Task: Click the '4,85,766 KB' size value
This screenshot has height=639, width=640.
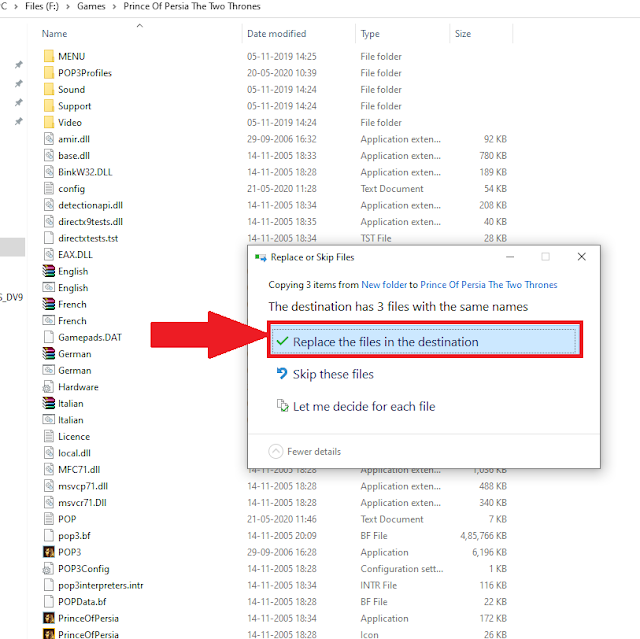Action: pyautogui.click(x=483, y=535)
